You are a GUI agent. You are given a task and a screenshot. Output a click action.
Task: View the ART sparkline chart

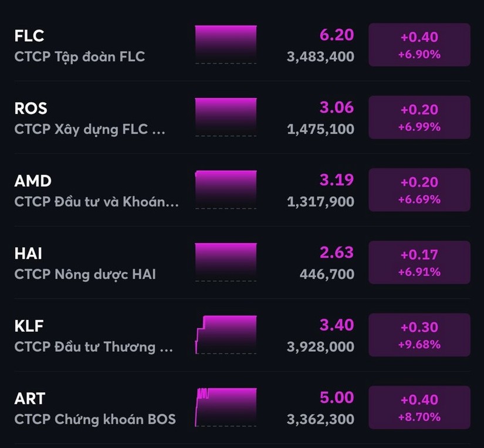coord(226,407)
